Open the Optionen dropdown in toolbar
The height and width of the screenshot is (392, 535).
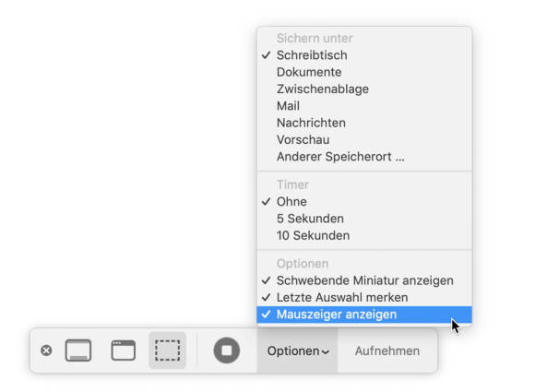[298, 350]
